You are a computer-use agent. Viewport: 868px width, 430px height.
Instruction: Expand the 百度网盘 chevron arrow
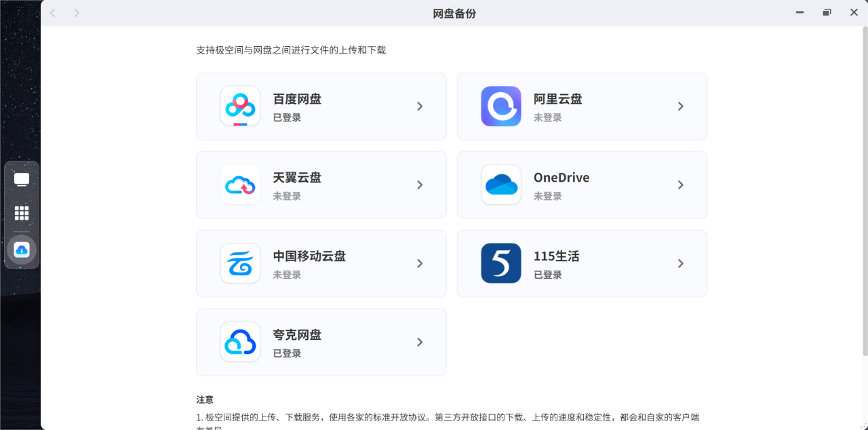tap(420, 106)
